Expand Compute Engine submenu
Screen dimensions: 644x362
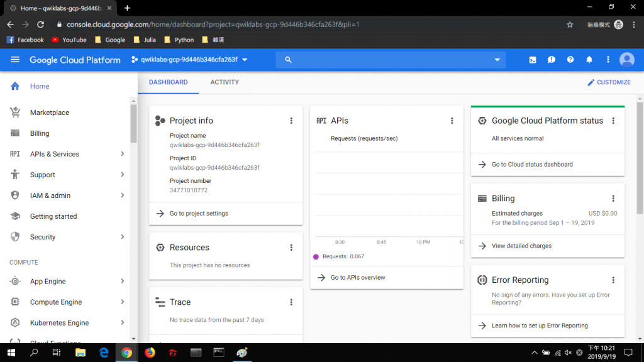[x=123, y=302]
